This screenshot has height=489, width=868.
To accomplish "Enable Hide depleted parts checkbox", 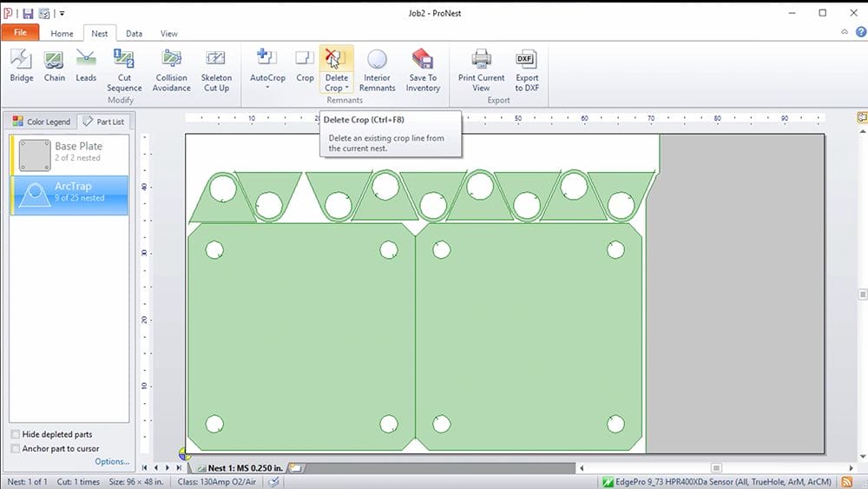I will coord(16,434).
